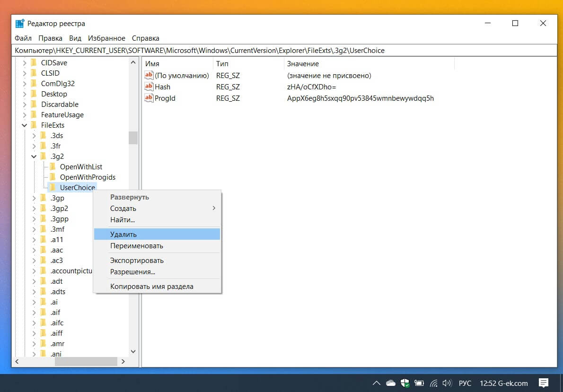This screenshot has height=392, width=563.
Task: Click the tree scroll down arrow
Action: coord(133,351)
